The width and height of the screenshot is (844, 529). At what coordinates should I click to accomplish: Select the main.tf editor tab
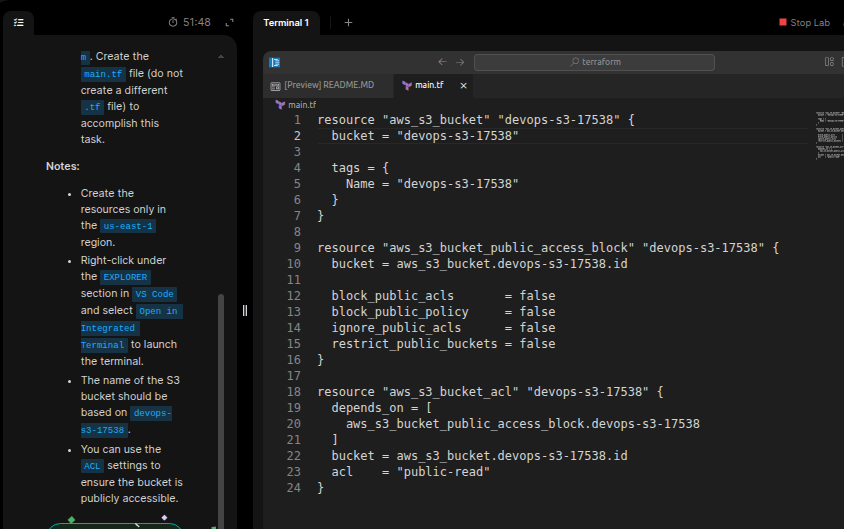(x=429, y=85)
